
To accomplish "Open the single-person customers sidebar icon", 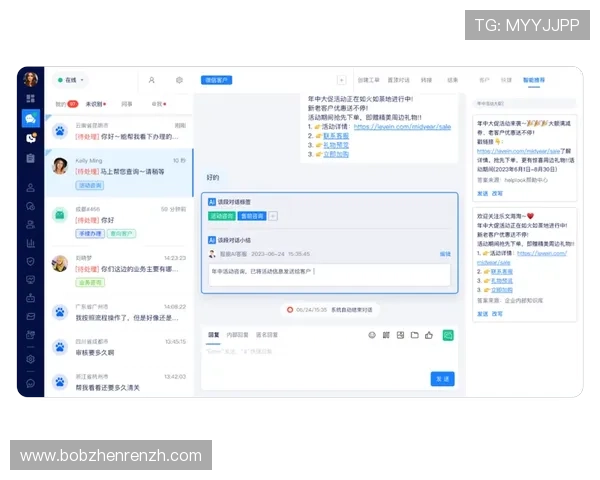I will 31,188.
